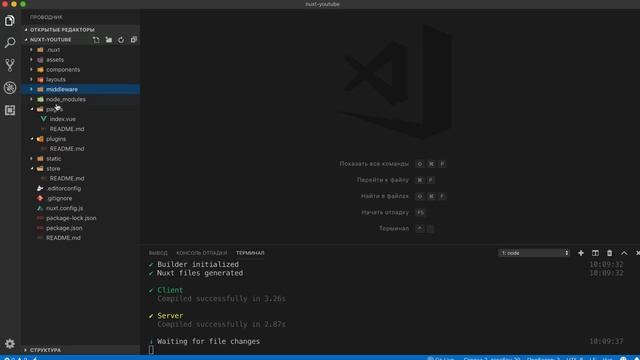This screenshot has width=640, height=360.
Task: Create a new terminal with plus icon
Action: click(x=580, y=253)
